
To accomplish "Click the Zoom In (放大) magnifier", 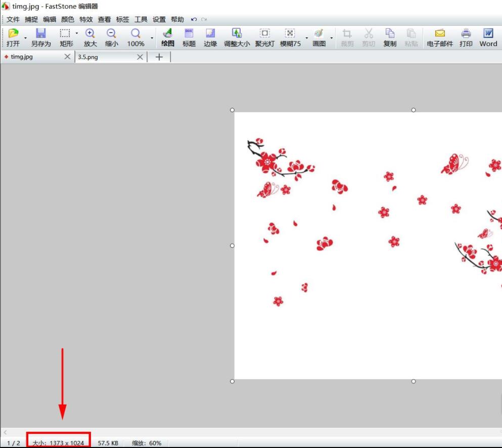I will pyautogui.click(x=90, y=33).
